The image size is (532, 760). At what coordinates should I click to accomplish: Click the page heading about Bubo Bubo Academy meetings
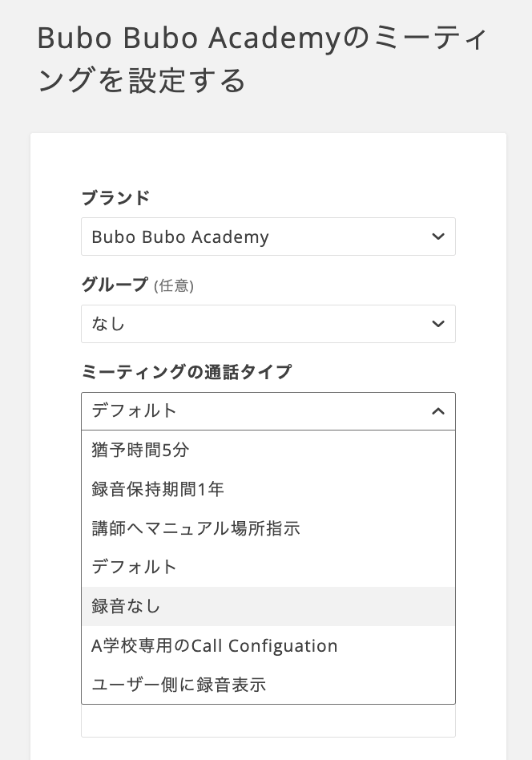tap(262, 59)
